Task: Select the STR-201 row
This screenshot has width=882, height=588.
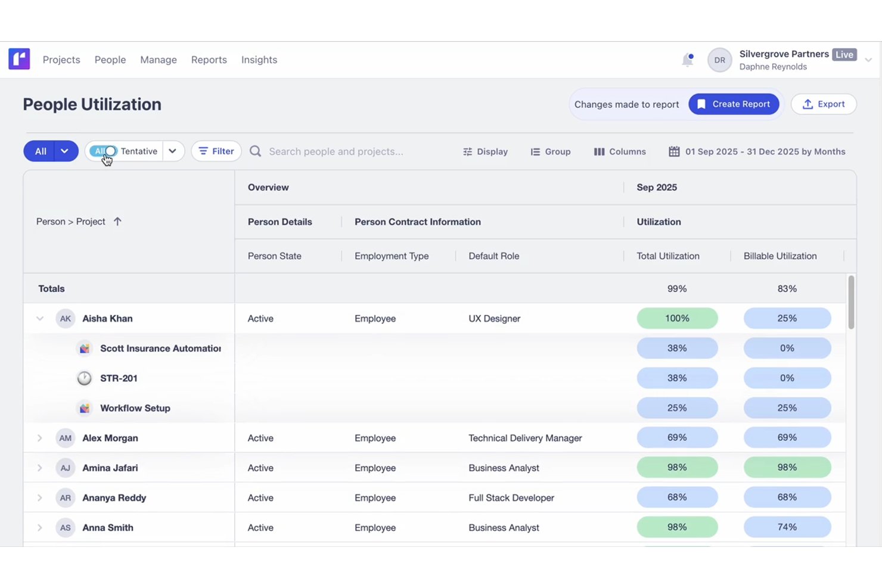Action: pyautogui.click(x=434, y=378)
